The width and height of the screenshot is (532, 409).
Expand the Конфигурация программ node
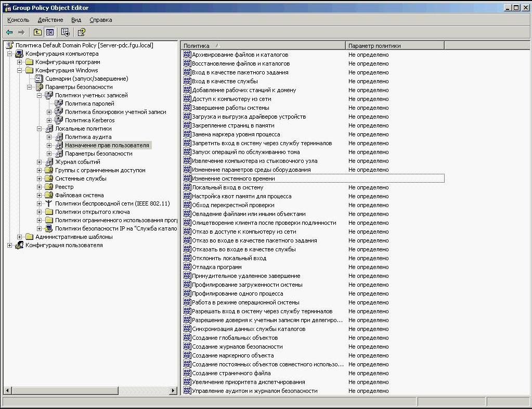pyautogui.click(x=20, y=62)
